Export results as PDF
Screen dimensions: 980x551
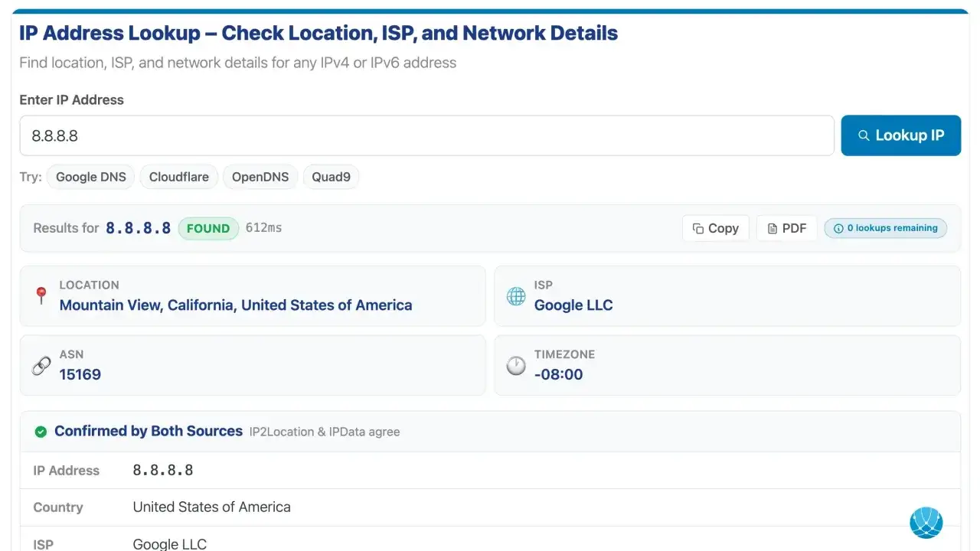pos(786,228)
